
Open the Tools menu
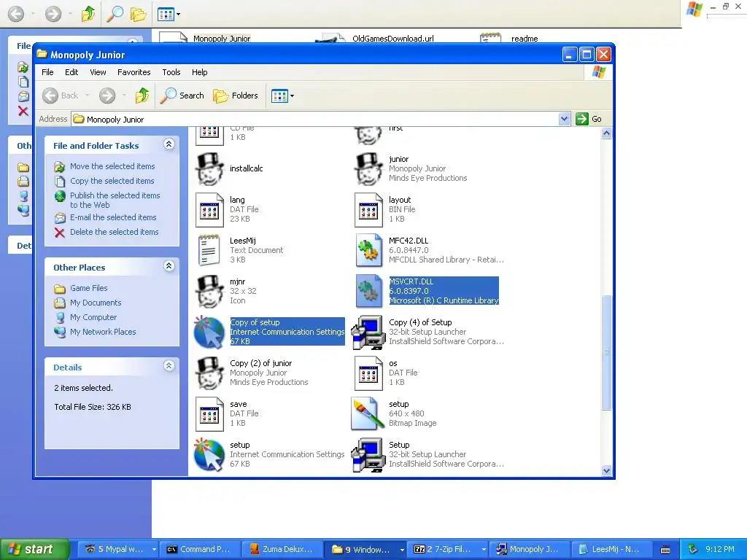(171, 72)
